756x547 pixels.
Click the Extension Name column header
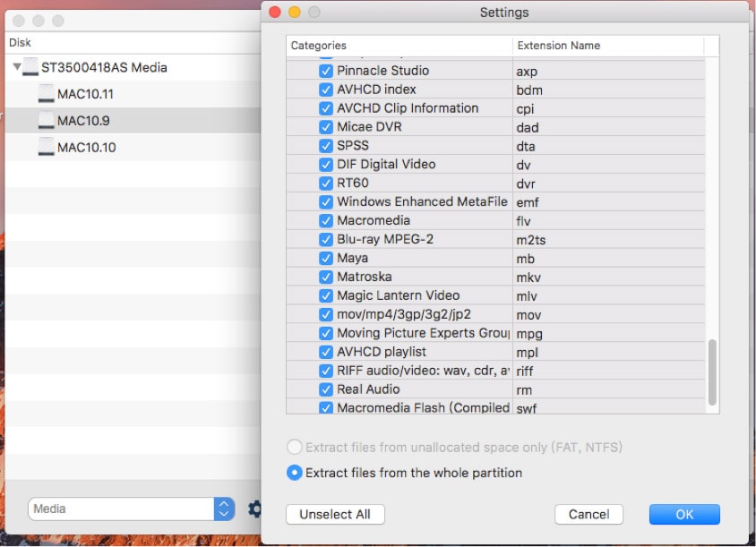pyautogui.click(x=608, y=46)
